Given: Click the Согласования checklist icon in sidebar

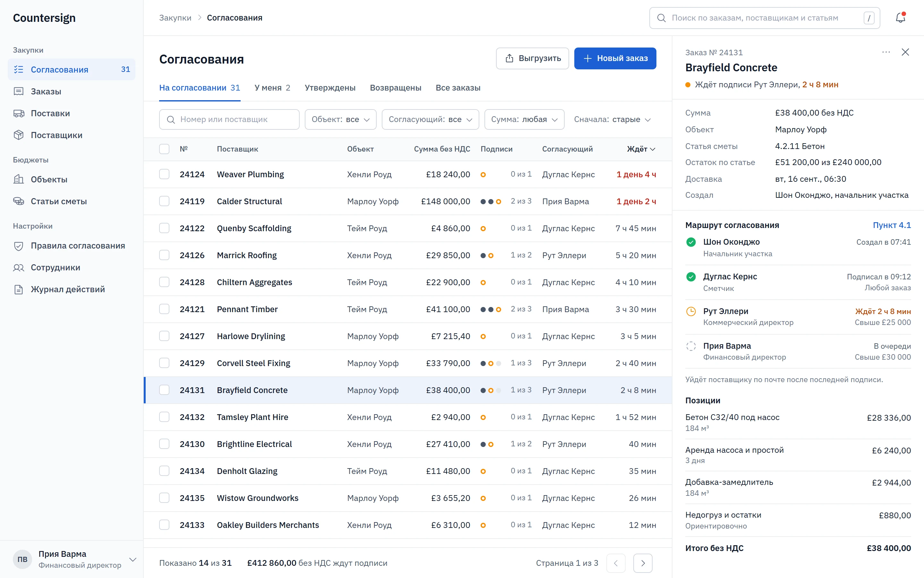Looking at the screenshot, I should [19, 69].
